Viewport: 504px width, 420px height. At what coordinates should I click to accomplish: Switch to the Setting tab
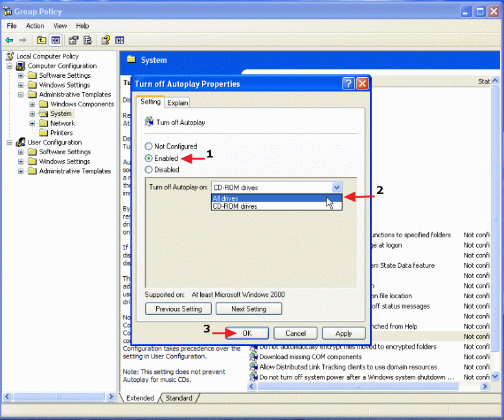pos(150,102)
